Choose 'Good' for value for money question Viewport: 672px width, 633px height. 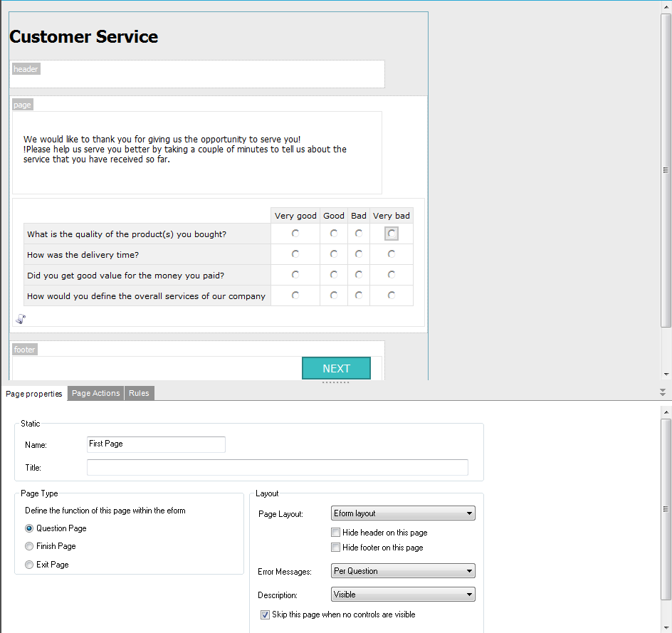[x=334, y=275]
